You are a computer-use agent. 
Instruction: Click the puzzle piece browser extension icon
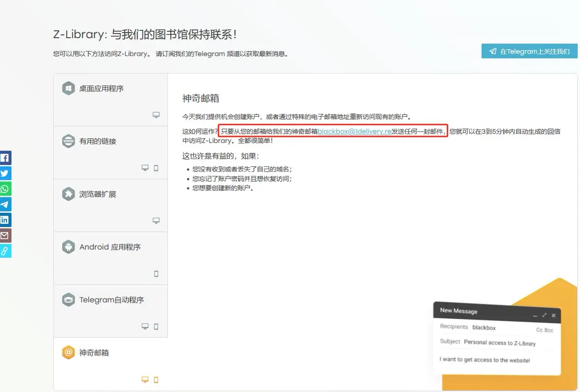click(68, 194)
